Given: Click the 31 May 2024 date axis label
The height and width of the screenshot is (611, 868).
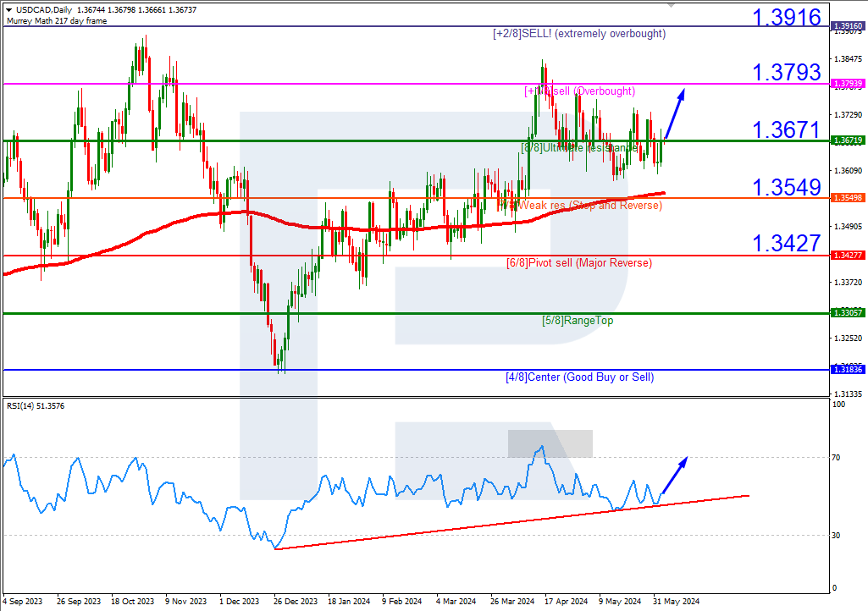Looking at the screenshot, I should click(677, 601).
